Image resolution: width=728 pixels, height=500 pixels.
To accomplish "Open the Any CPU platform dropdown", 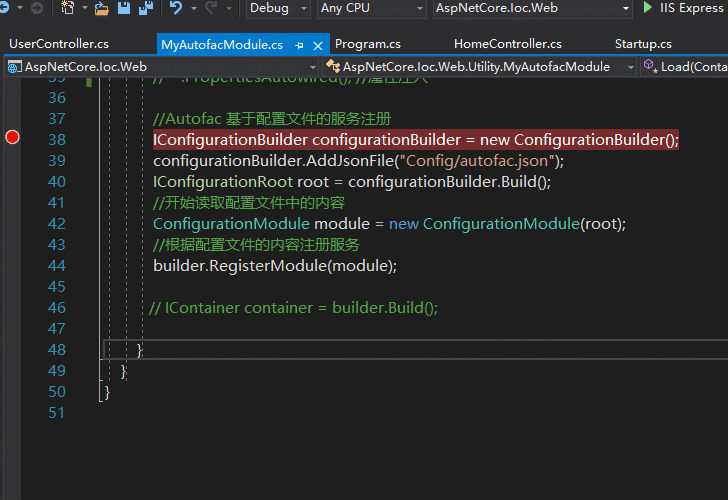I will 371,8.
